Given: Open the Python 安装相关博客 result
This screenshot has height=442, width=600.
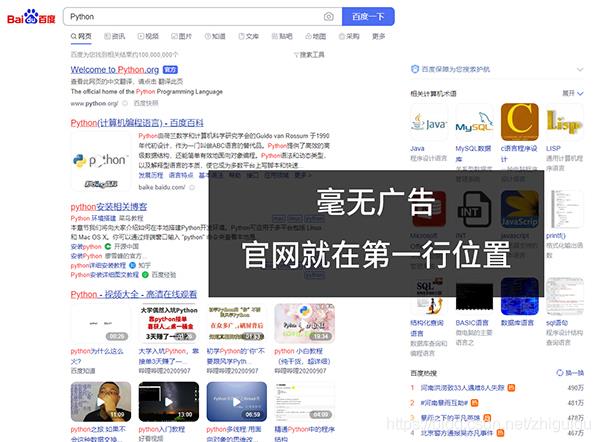Looking at the screenshot, I should (x=108, y=207).
